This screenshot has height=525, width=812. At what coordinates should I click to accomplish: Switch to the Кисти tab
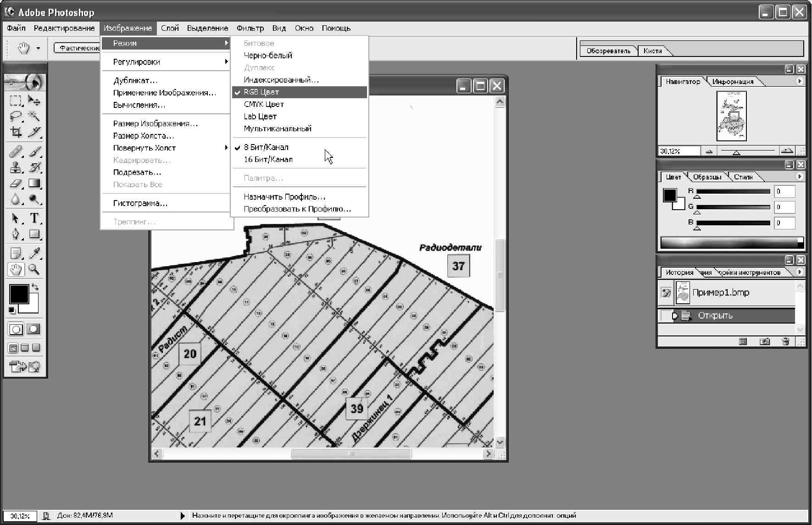tap(652, 51)
